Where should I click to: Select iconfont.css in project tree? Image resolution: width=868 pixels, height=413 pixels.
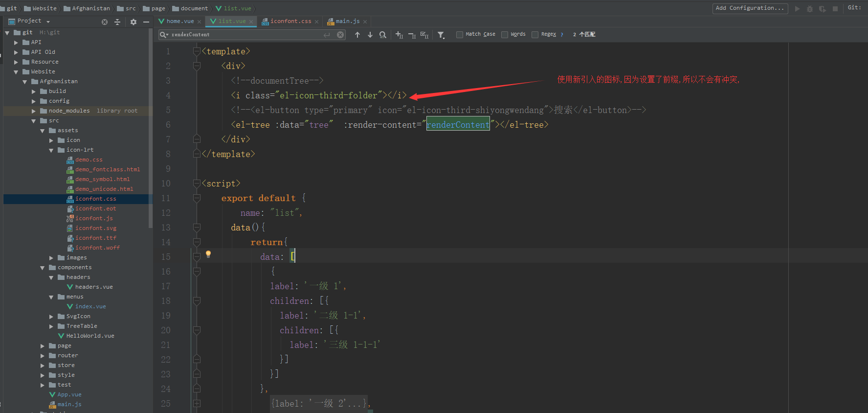coord(95,199)
